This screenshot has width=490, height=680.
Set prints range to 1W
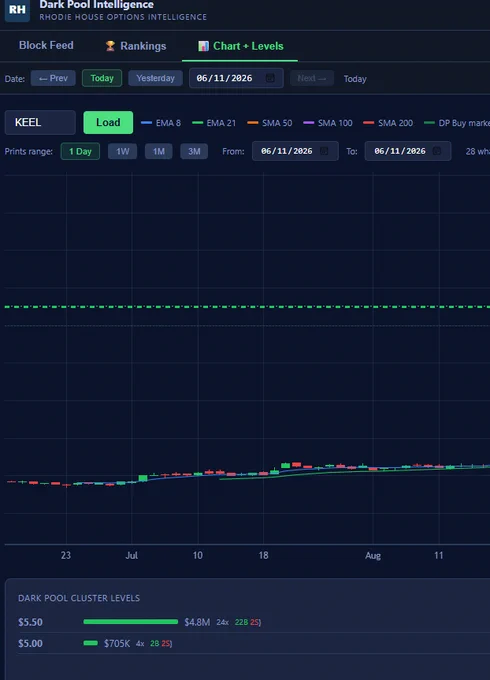[x=122, y=151]
